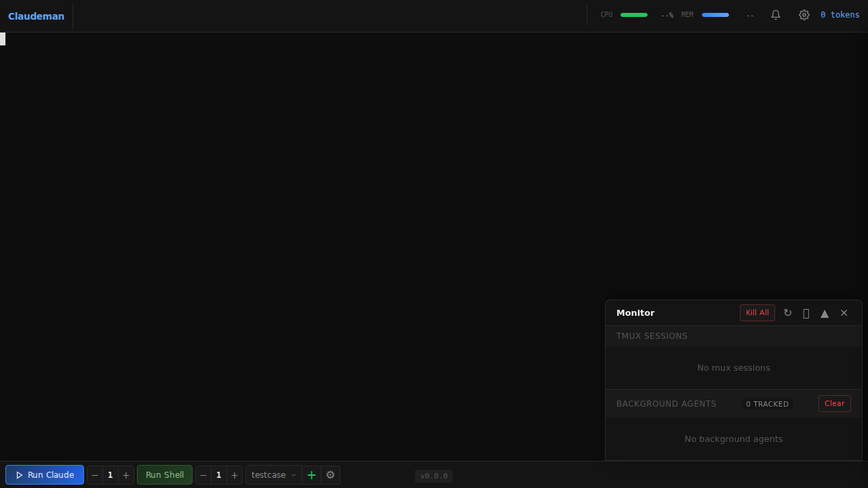
Task: Focus the Run Shell count field
Action: tap(219, 475)
